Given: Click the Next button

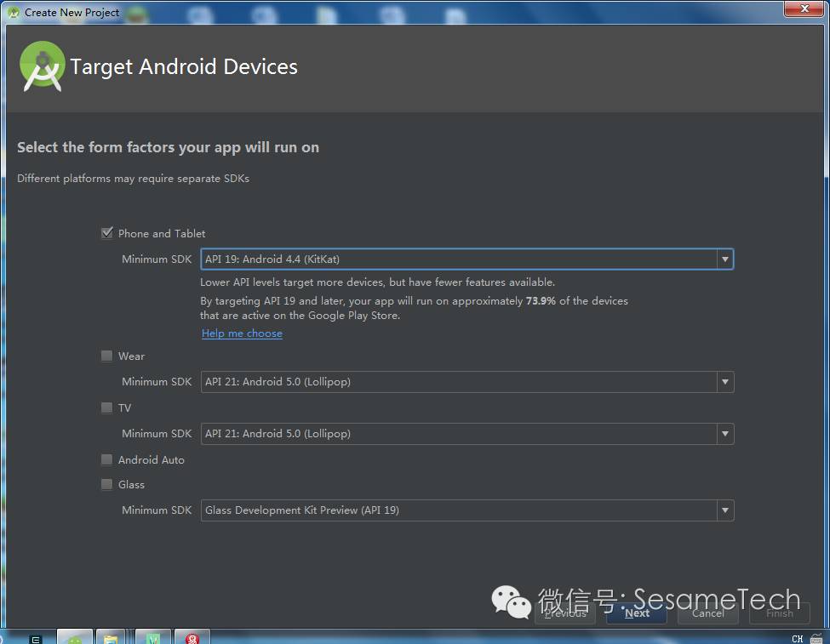Looking at the screenshot, I should click(637, 613).
